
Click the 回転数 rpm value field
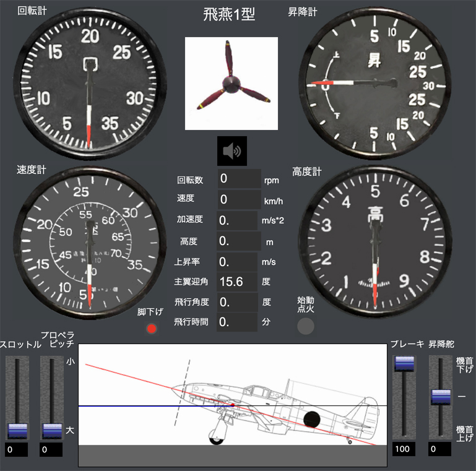point(239,179)
